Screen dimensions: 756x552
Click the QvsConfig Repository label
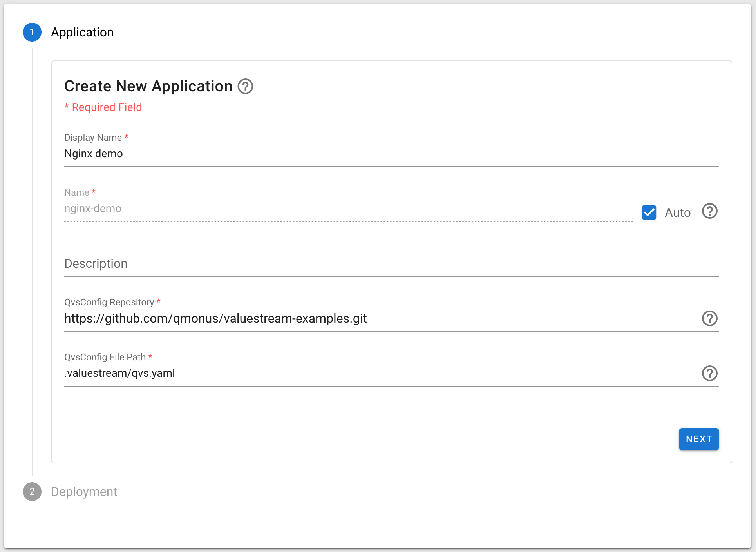tap(109, 302)
